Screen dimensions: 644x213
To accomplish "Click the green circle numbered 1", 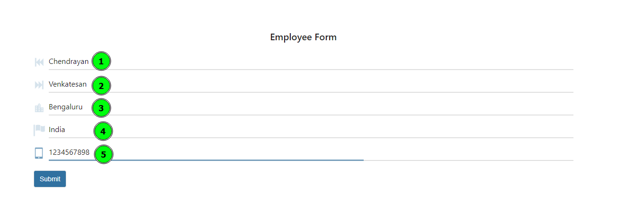I will click(x=101, y=62).
